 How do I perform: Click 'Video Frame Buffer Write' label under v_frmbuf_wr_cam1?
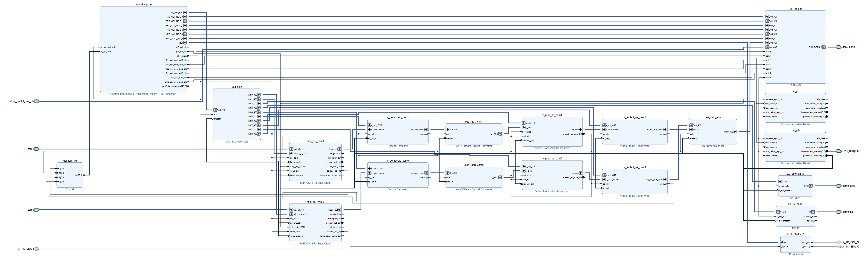tap(635, 146)
